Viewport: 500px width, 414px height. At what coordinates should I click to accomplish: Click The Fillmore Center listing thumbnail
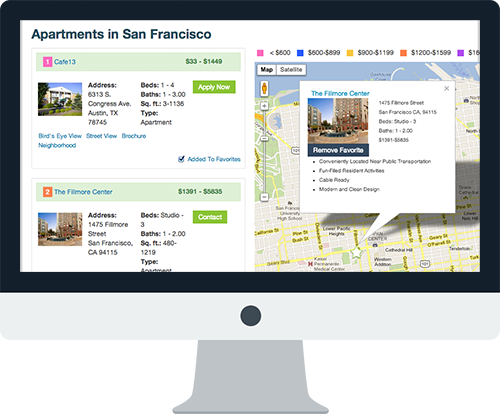pos(60,229)
